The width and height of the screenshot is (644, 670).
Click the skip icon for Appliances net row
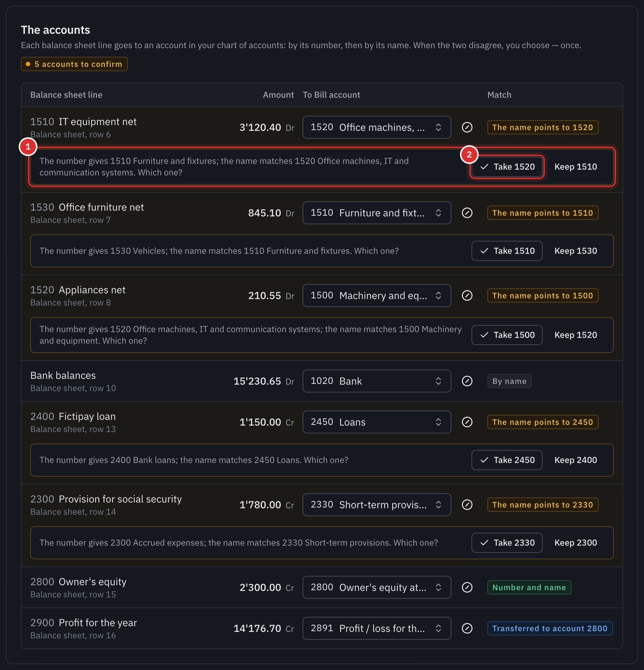click(467, 295)
